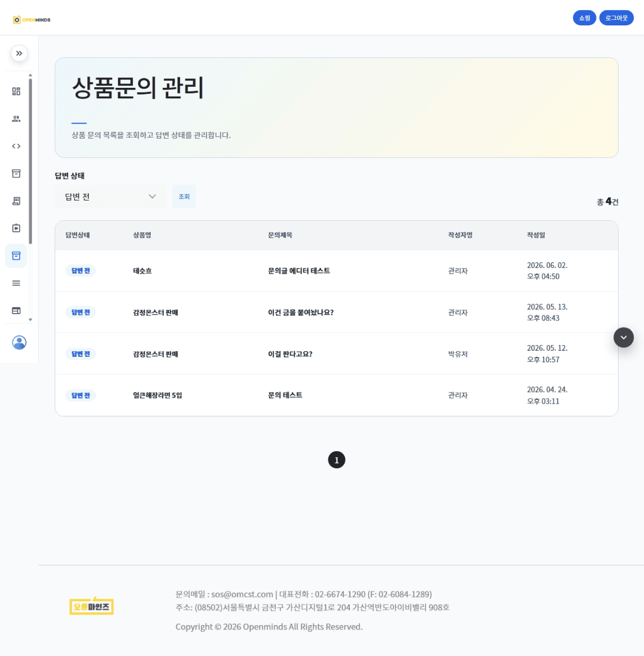
Task: Open the users management sidebar icon
Action: point(17,119)
